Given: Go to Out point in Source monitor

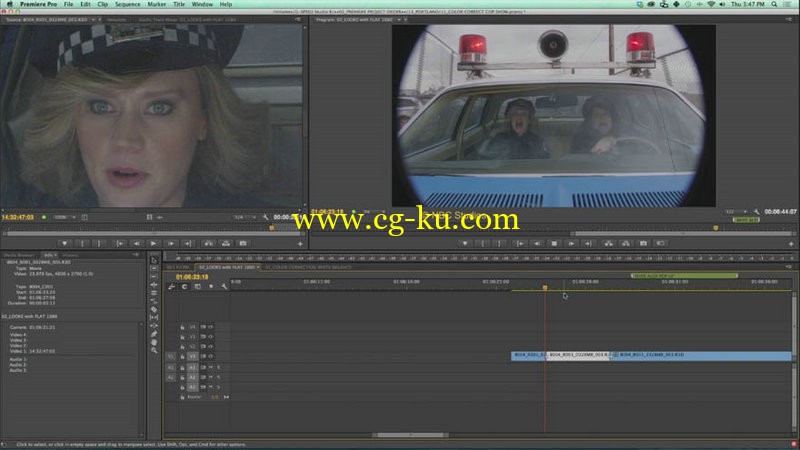Looking at the screenshot, I should click(x=188, y=244).
